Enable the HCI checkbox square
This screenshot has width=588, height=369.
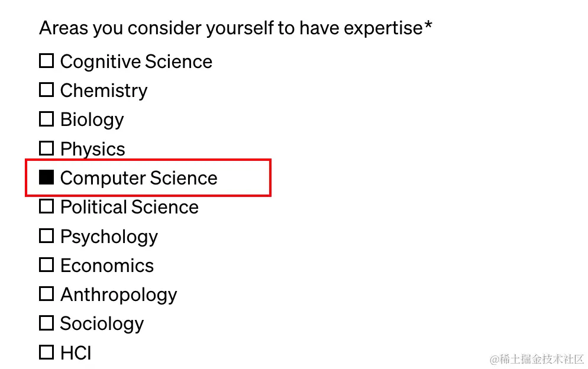(47, 352)
